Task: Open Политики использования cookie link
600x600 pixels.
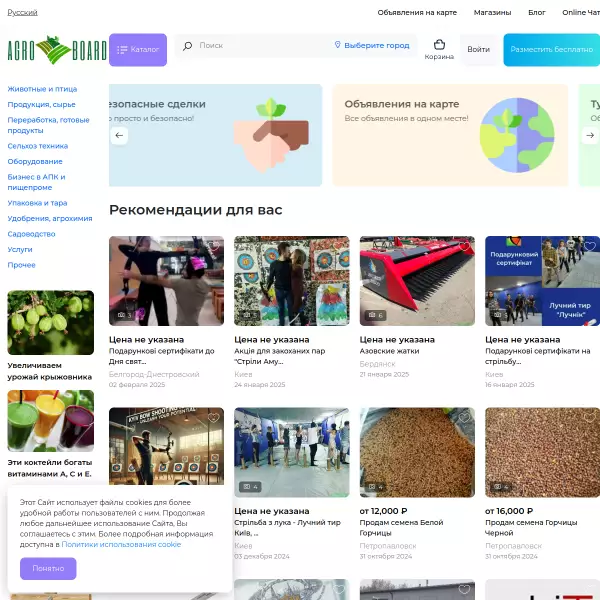Action: click(121, 544)
